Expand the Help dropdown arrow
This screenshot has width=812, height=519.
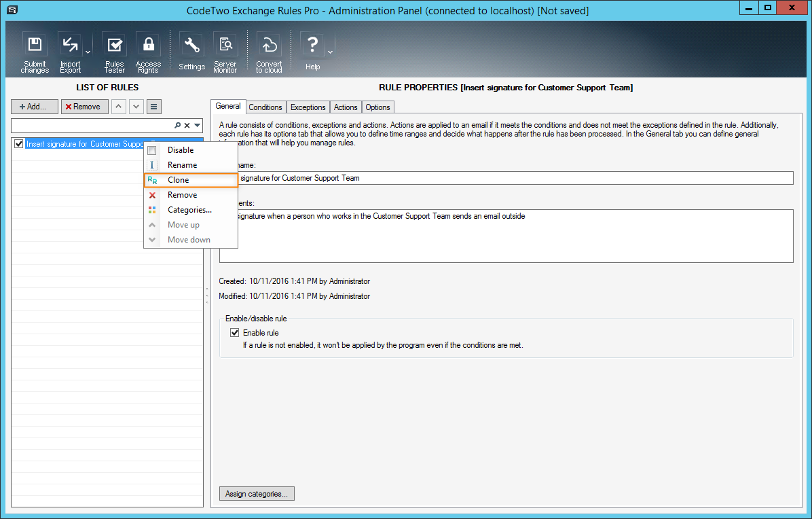coord(331,52)
